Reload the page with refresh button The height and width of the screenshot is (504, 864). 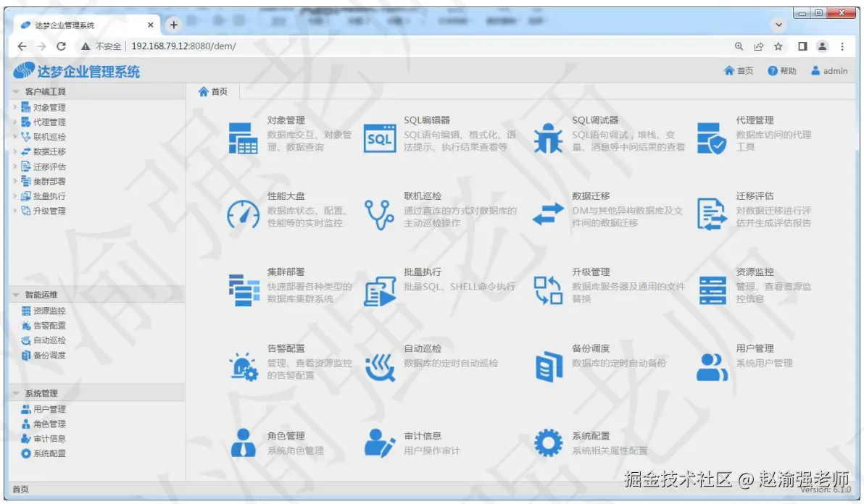(x=61, y=46)
